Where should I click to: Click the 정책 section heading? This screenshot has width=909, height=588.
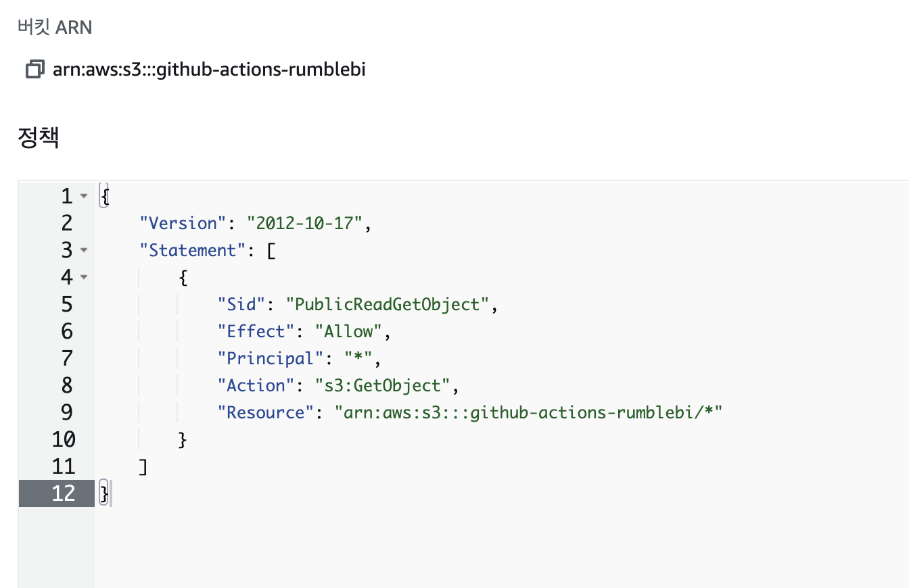(x=39, y=137)
